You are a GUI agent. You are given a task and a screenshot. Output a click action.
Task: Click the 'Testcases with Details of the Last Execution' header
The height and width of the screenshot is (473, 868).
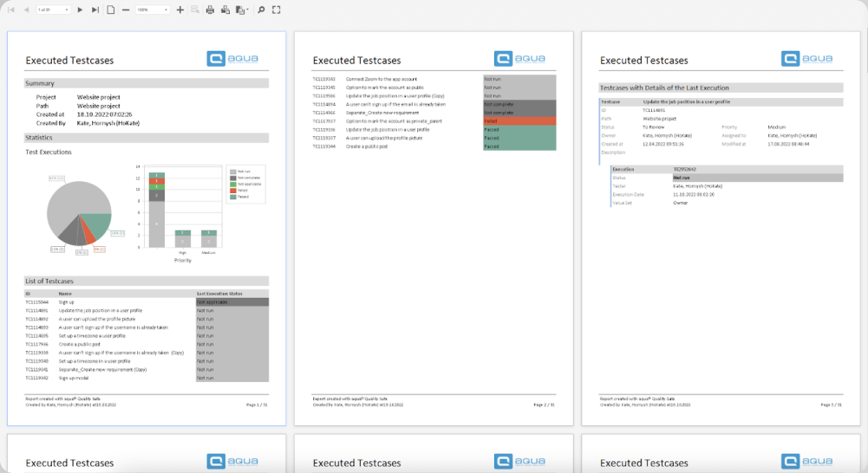(x=721, y=88)
